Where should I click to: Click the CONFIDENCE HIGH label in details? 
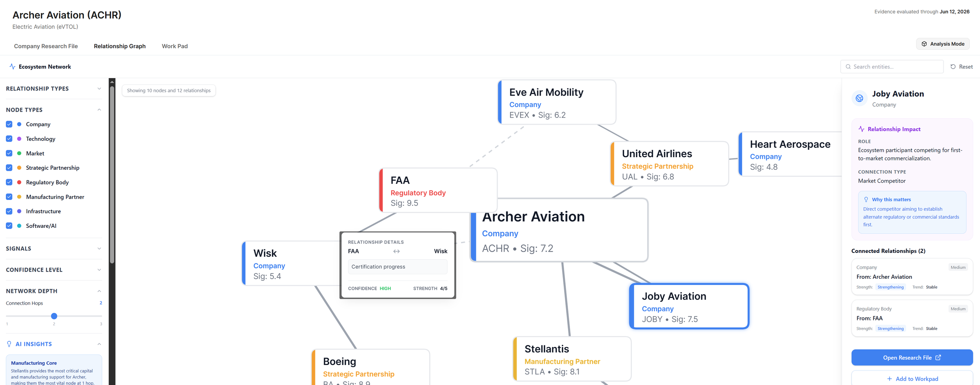(x=369, y=289)
